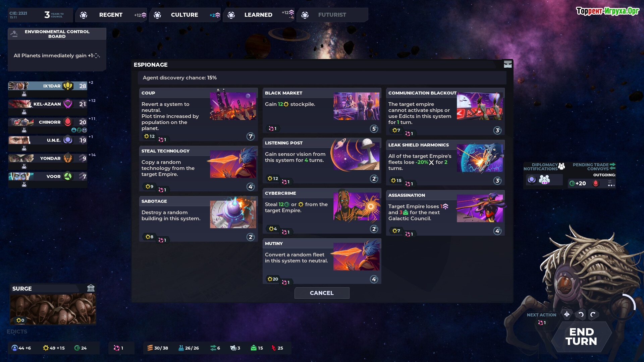
Task: Click the Surge edict thumbnail
Action: [x=53, y=309]
